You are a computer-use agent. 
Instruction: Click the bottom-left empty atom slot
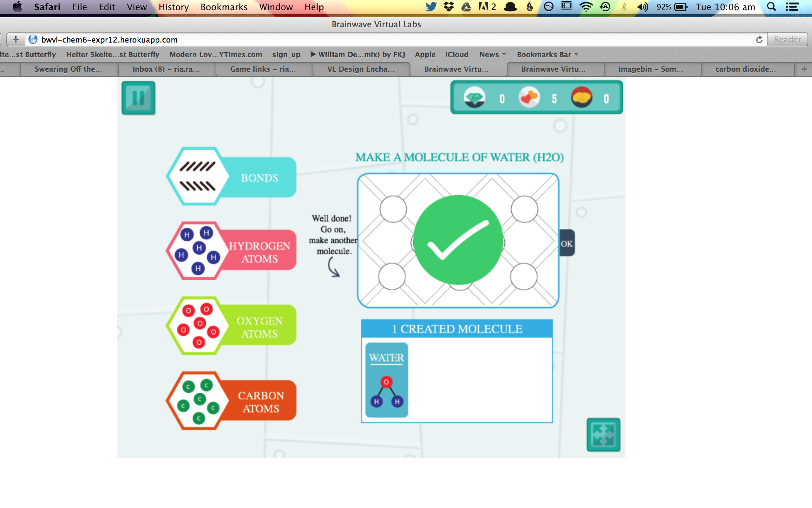pos(392,277)
